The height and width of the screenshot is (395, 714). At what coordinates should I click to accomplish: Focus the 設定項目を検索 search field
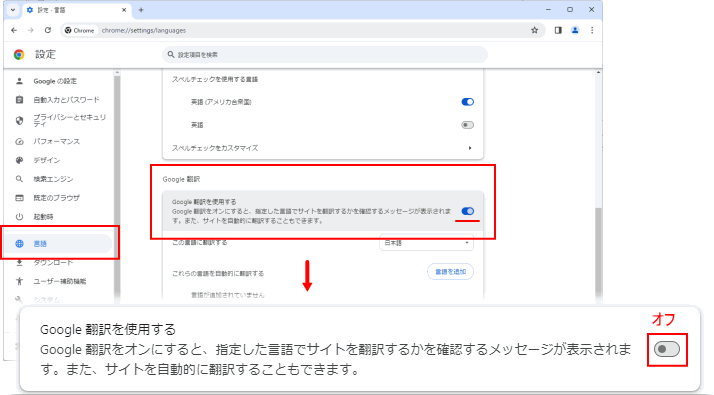click(325, 55)
